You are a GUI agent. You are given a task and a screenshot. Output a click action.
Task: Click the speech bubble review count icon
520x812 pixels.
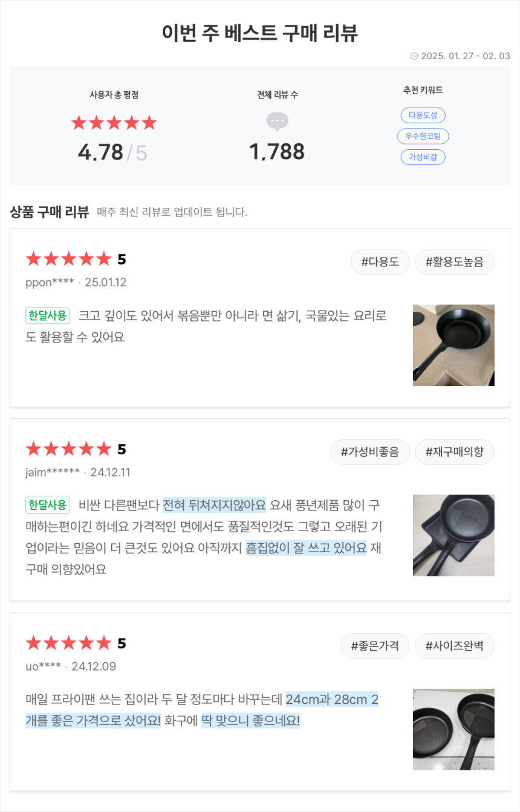pyautogui.click(x=277, y=121)
